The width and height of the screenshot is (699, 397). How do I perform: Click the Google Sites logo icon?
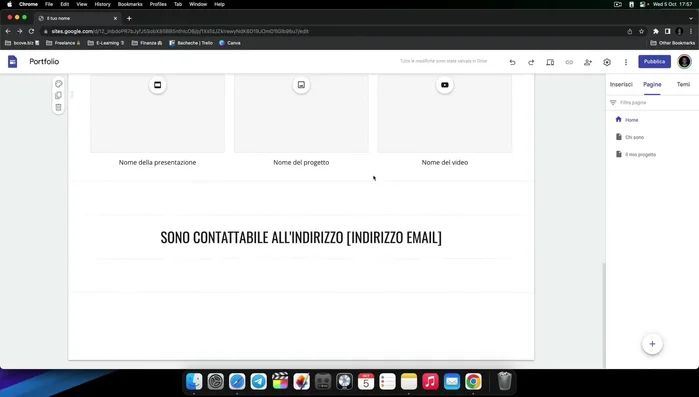(x=12, y=61)
